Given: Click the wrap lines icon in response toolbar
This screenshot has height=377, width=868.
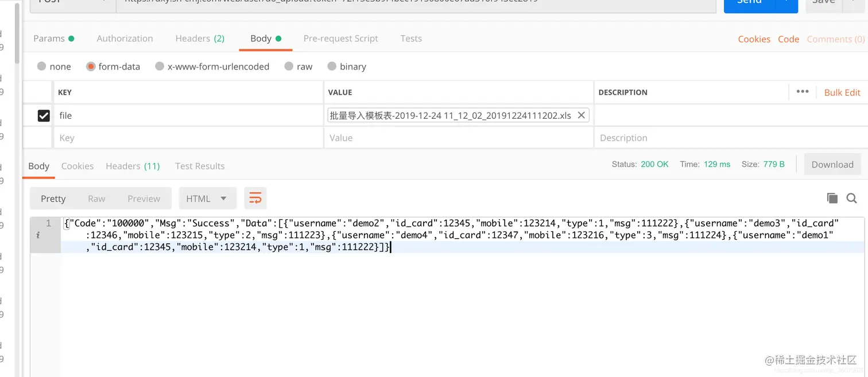Looking at the screenshot, I should 255,199.
